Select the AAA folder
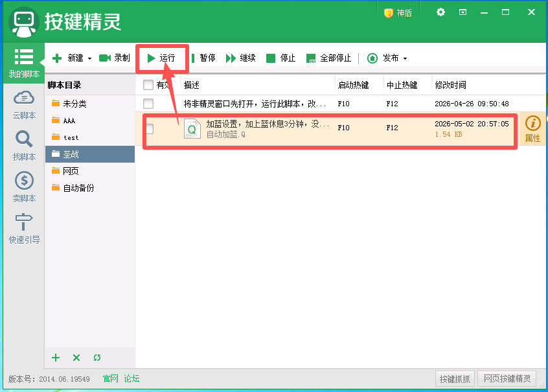This screenshot has height=392, width=548. pyautogui.click(x=90, y=121)
